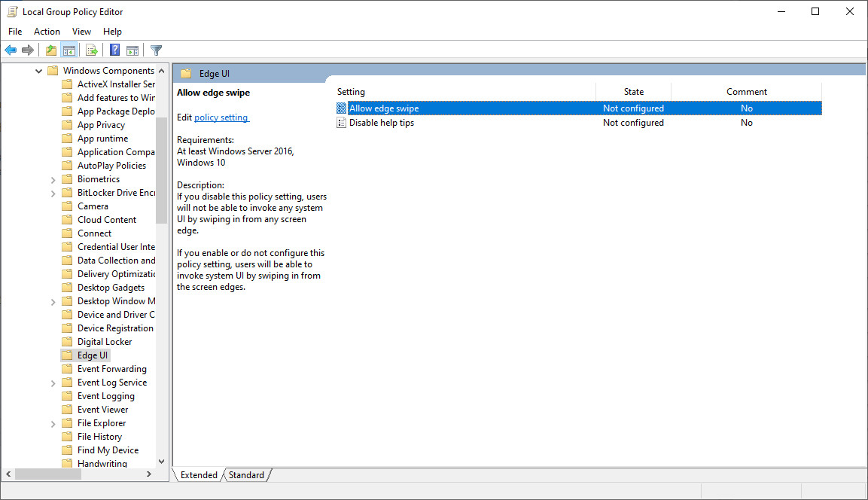Select Cloud Content tree item

point(107,220)
